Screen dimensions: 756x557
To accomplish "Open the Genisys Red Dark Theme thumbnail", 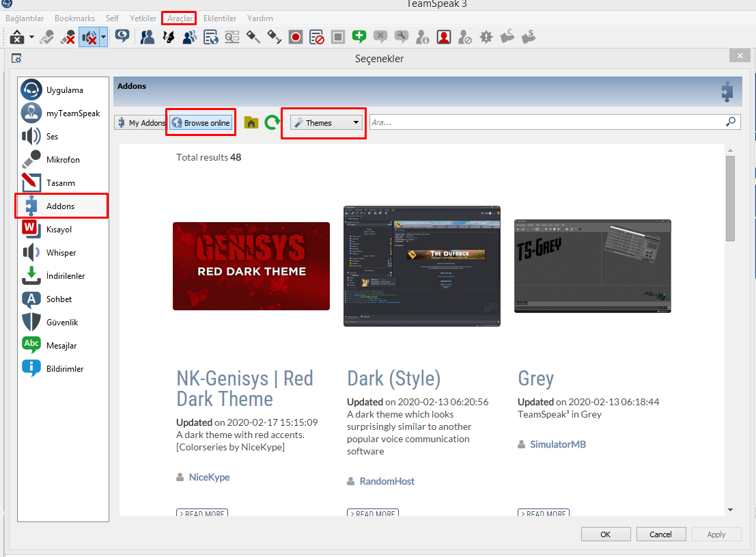I will pos(251,266).
